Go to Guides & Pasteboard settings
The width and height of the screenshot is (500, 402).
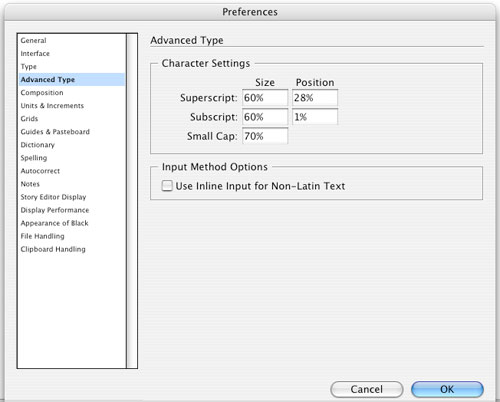point(55,132)
